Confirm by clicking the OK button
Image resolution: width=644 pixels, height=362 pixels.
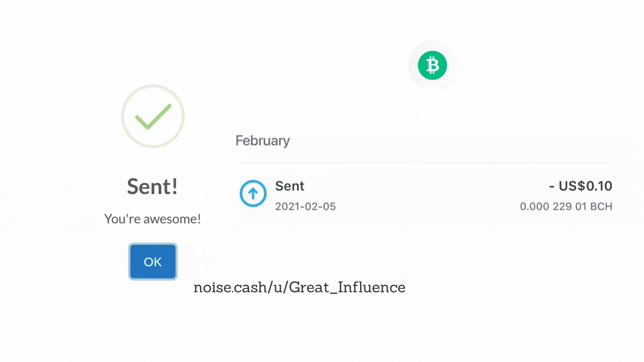(x=153, y=261)
